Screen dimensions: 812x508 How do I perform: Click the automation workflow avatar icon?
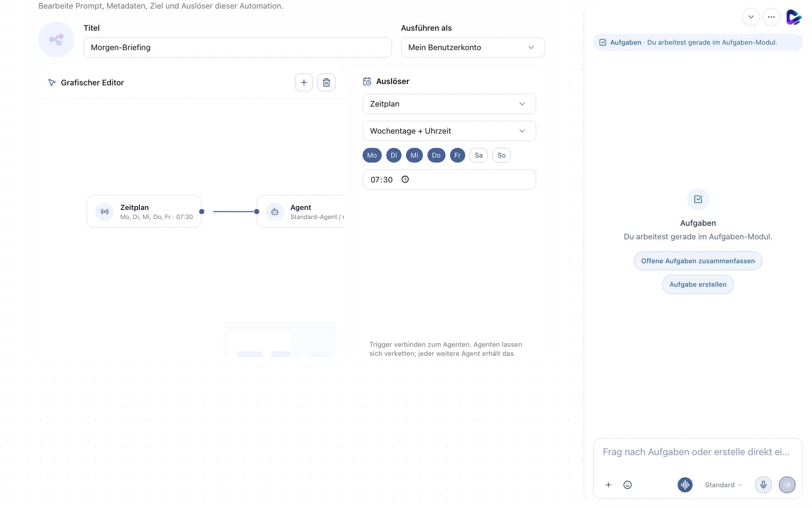click(x=56, y=40)
